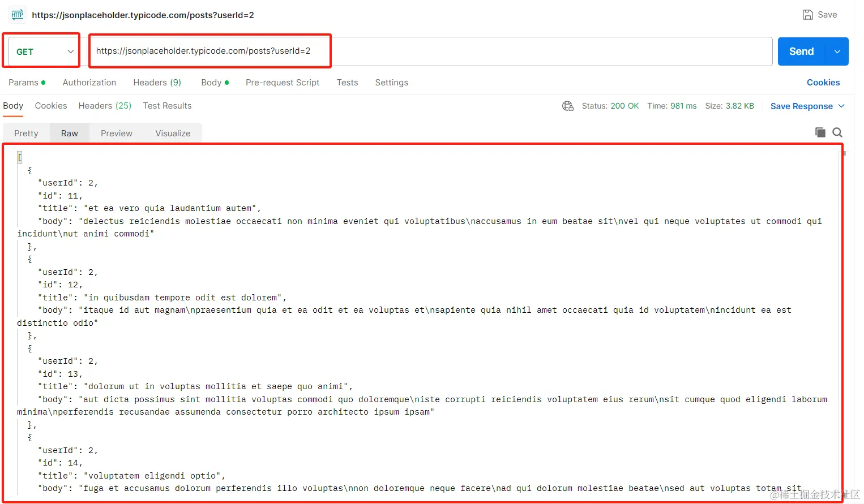Open the request Params tab

point(27,83)
